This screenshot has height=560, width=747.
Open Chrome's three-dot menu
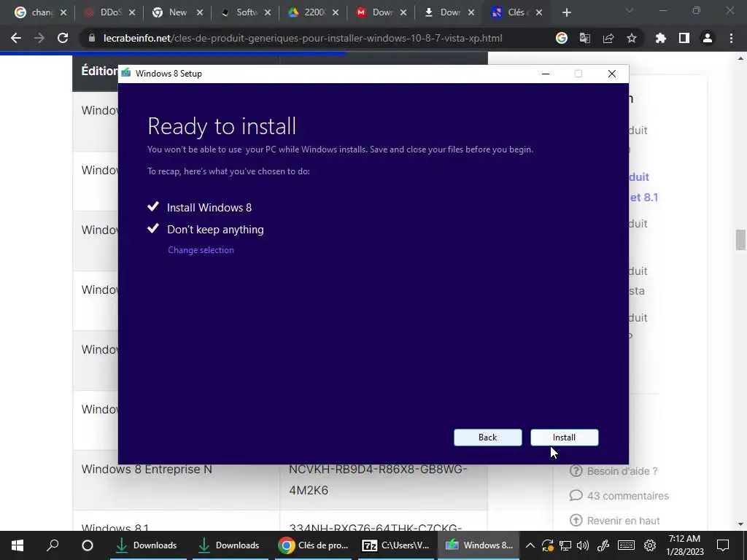coord(731,38)
